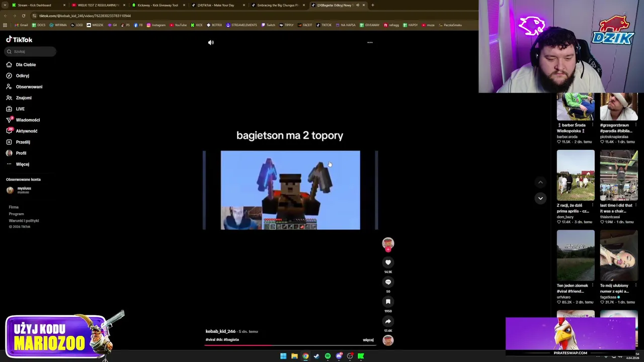Open 'last time I did that' video thumbnail
The image size is (644, 362).
coord(619,175)
